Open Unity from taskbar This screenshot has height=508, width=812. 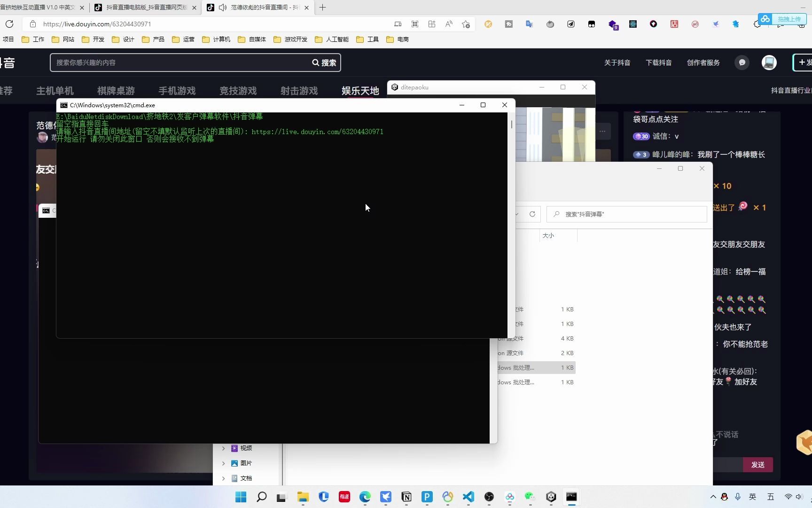tap(551, 497)
